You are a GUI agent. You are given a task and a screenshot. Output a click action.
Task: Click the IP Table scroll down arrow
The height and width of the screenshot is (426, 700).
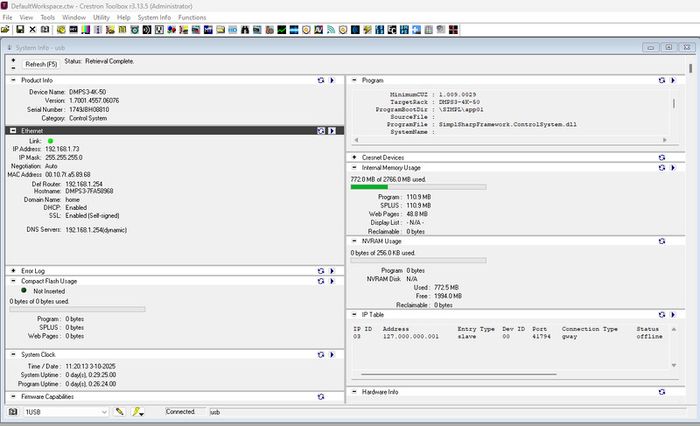click(x=674, y=365)
